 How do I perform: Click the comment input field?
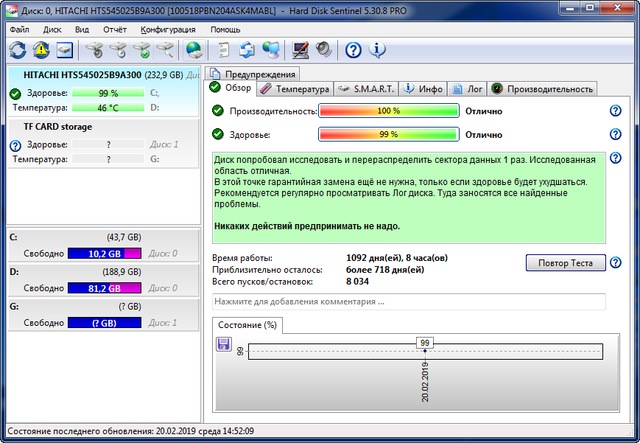click(408, 301)
